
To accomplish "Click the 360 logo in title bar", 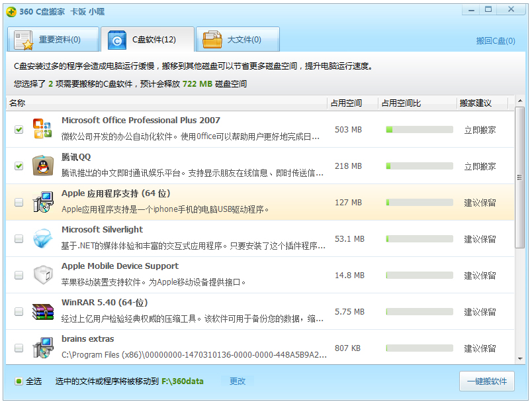I will (11, 11).
